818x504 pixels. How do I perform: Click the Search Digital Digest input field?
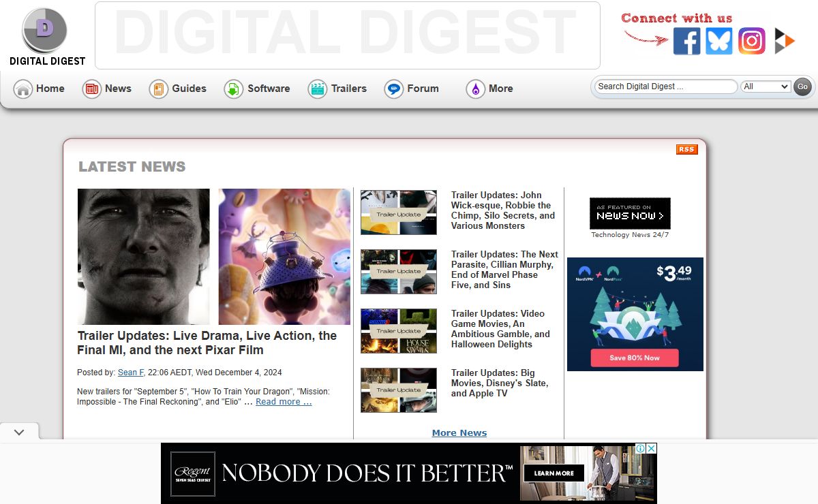tap(666, 86)
